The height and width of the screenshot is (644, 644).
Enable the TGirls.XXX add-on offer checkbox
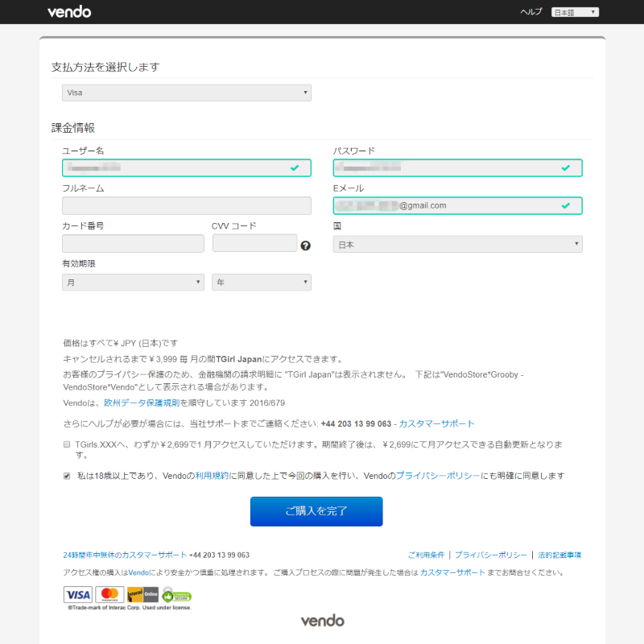67,444
